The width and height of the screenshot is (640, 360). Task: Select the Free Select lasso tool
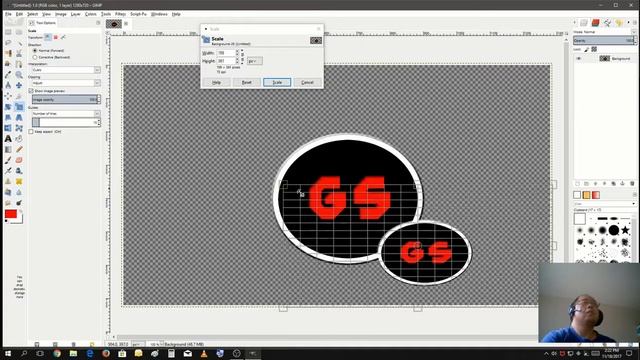8,43
